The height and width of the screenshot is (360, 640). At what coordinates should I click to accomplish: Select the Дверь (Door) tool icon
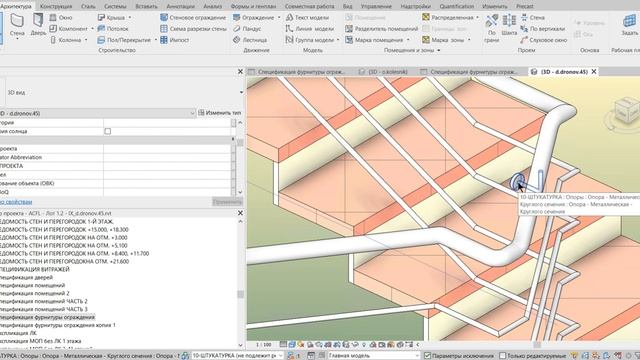coord(38,20)
